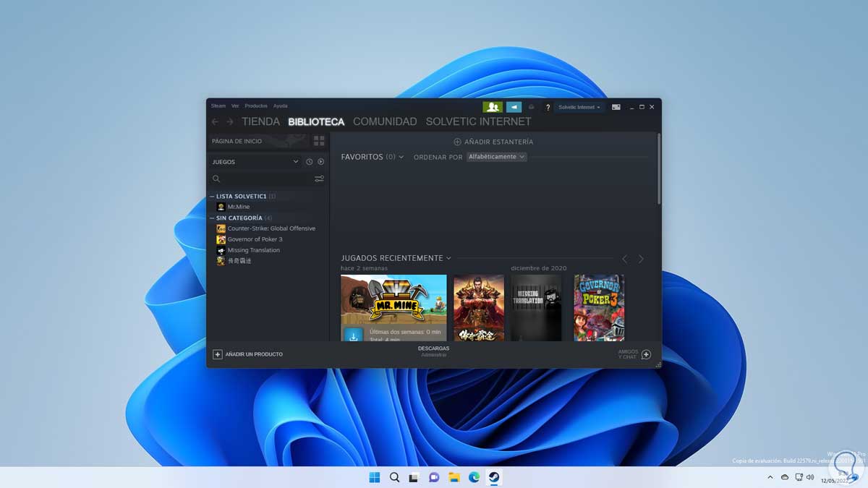Open the SOLVETIC INTERNET profile tab
Viewport: 868px width, 488px height.
(478, 121)
